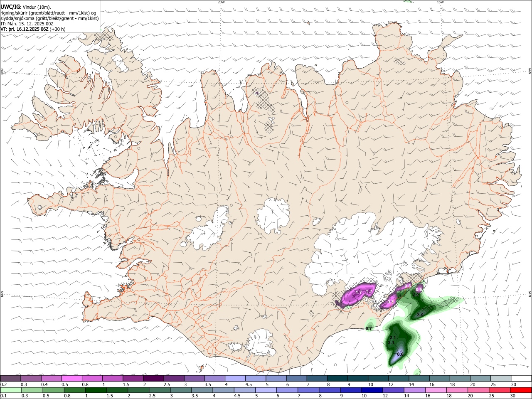Click the dark teal 8 swatch, upper scale
Viewport: 532px width, 399px height.
pyautogui.click(x=337, y=378)
